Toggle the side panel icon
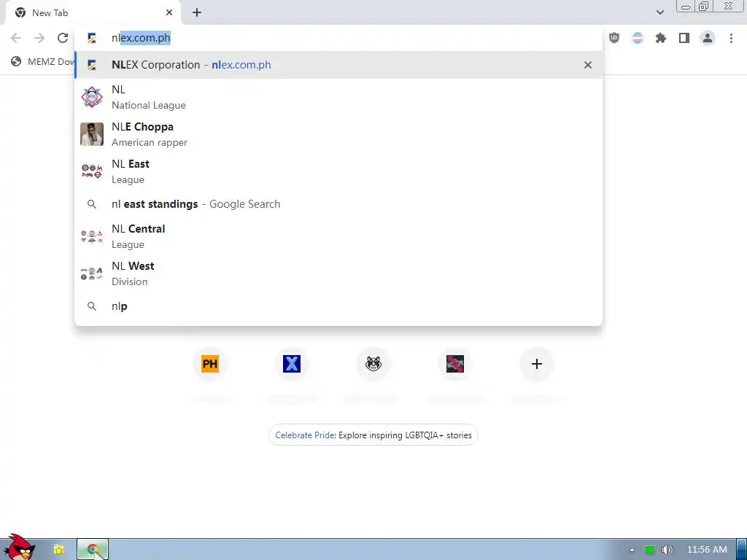The image size is (747, 560). pyautogui.click(x=684, y=38)
